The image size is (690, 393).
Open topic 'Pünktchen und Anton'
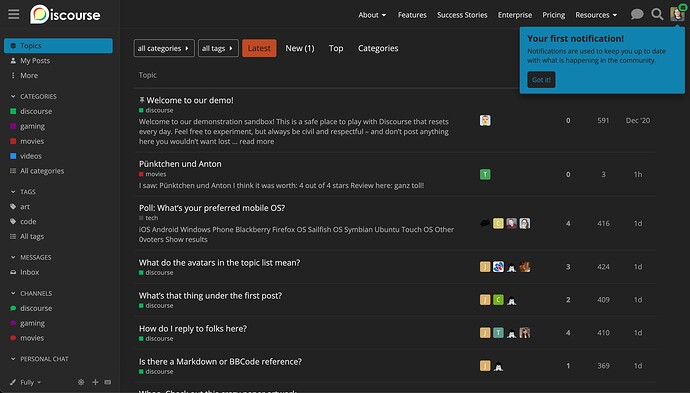point(180,164)
